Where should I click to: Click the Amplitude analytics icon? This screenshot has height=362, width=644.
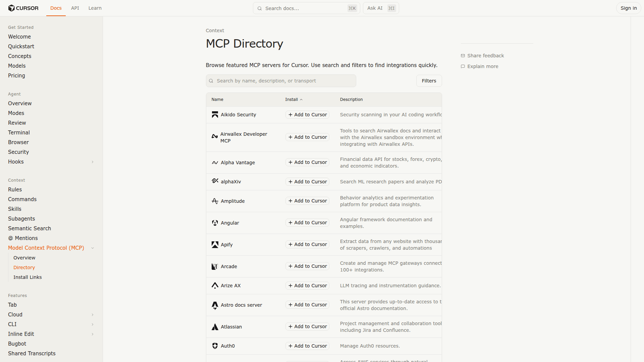[215, 201]
